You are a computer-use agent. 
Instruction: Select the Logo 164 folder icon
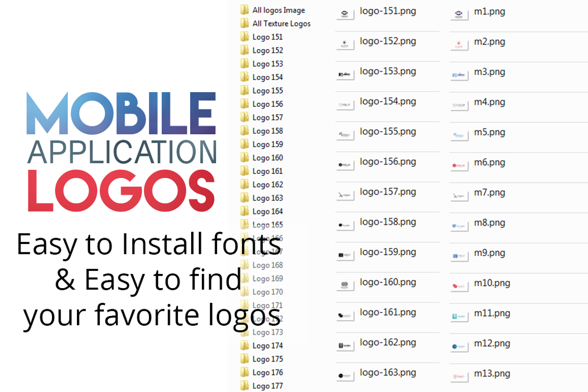pyautogui.click(x=245, y=211)
